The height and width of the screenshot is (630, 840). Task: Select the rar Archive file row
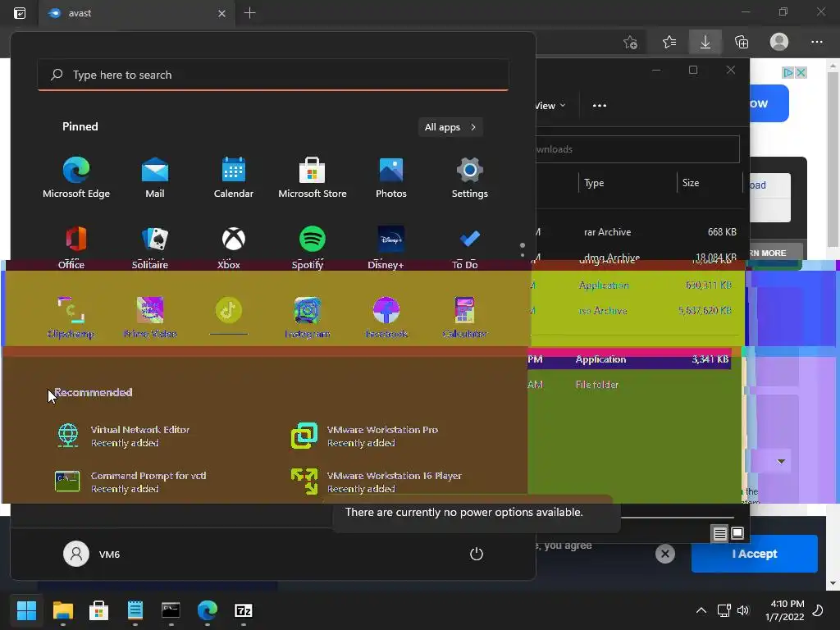(x=638, y=232)
